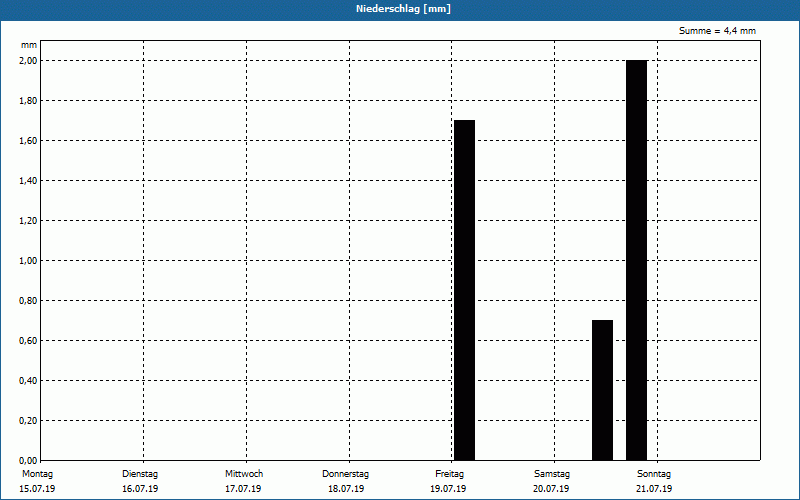Click the date 19.07.19
The height and width of the screenshot is (500, 800).
coord(448,489)
